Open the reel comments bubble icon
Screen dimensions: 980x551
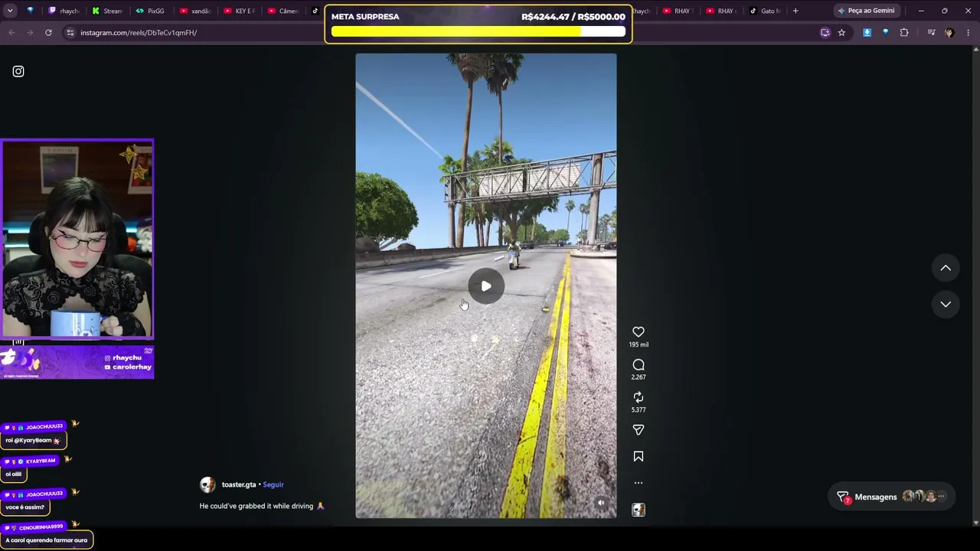[x=639, y=365]
